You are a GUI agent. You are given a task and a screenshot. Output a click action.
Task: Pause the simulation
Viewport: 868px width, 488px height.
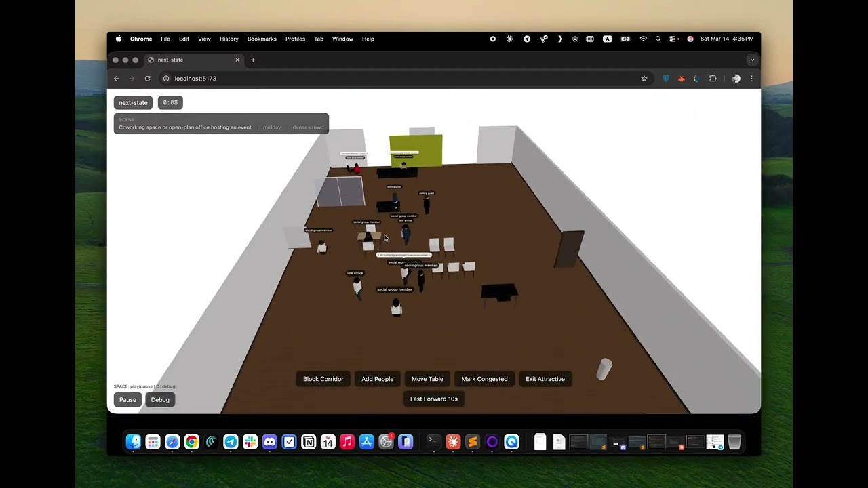[127, 399]
